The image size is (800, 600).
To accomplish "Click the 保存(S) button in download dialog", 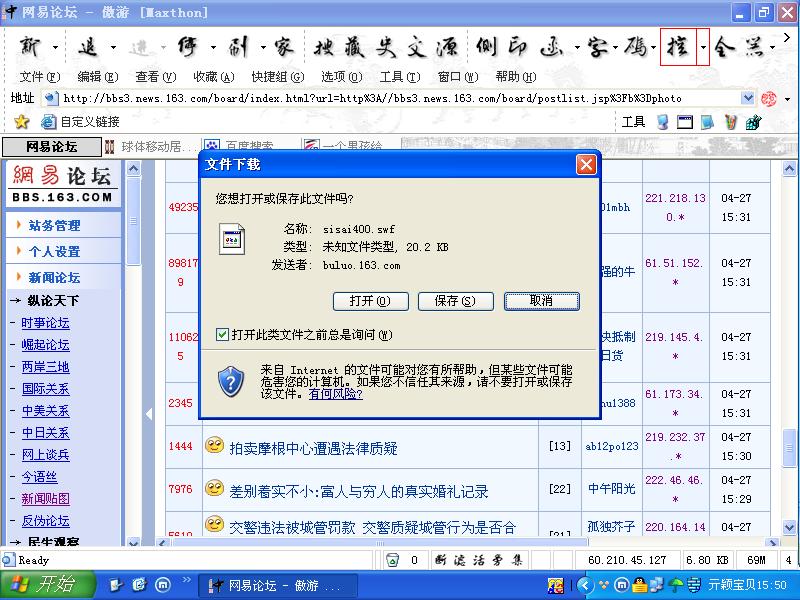I will coord(455,301).
